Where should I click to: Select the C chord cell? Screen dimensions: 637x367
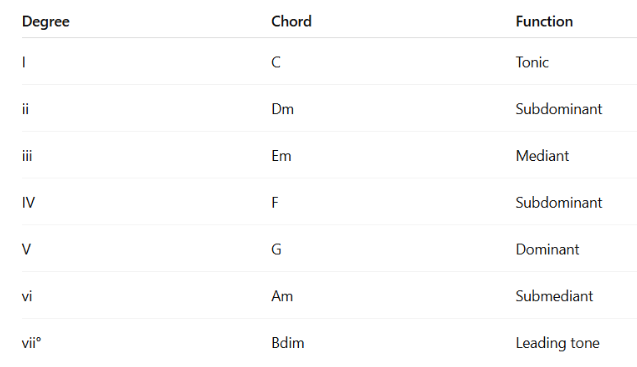pyautogui.click(x=276, y=62)
